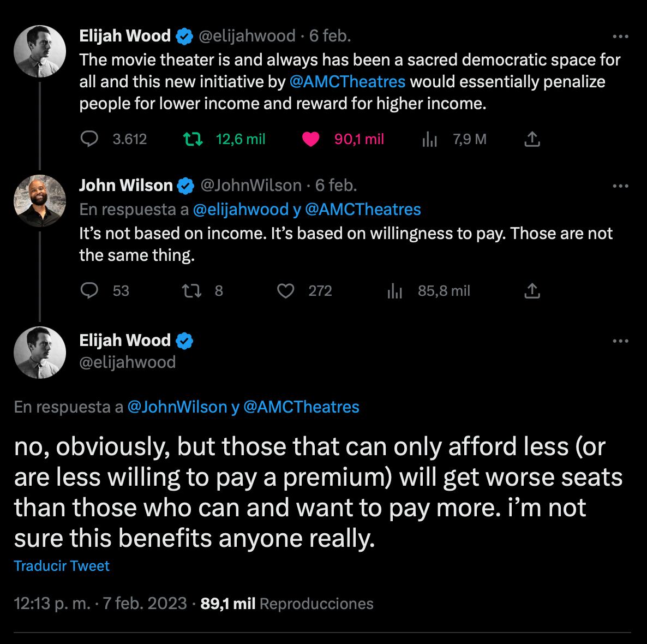Click reply icon on Elijah Wood's first tweet

click(89, 139)
